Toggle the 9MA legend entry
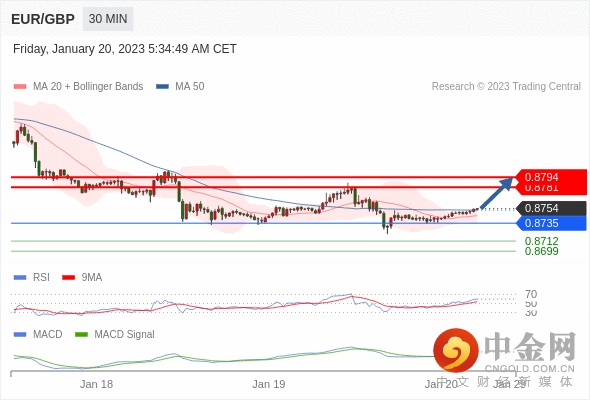590x400 pixels. (x=82, y=277)
